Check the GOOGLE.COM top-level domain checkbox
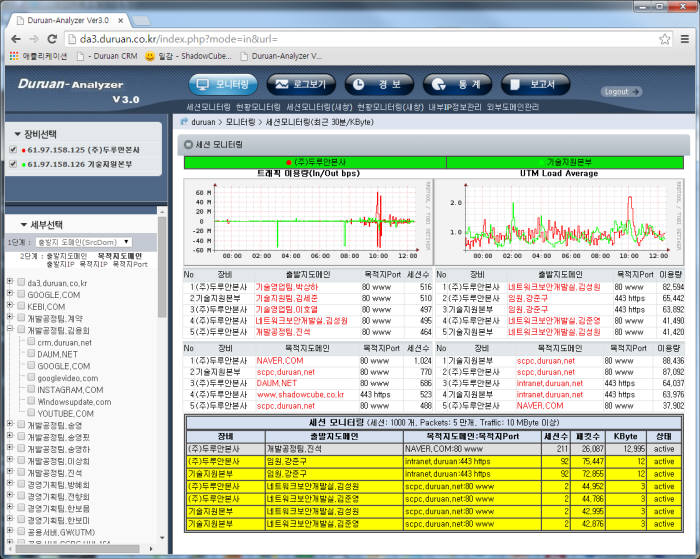The width and height of the screenshot is (700, 559). [x=20, y=295]
